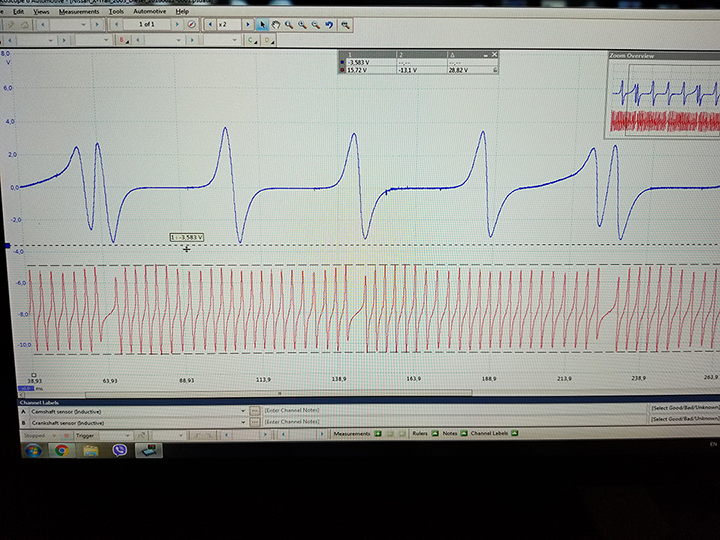Screen dimensions: 720x540
Task: Click the Viber icon in taskbar
Action: coord(120,451)
